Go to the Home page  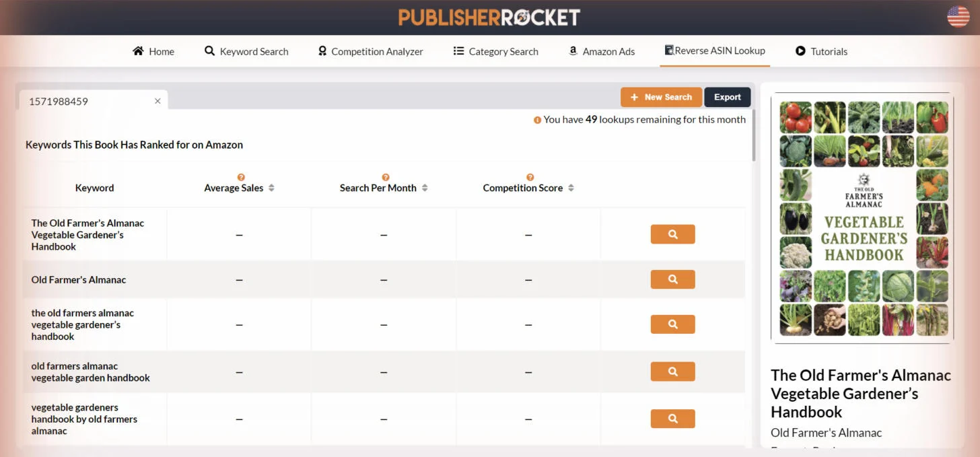[x=153, y=51]
